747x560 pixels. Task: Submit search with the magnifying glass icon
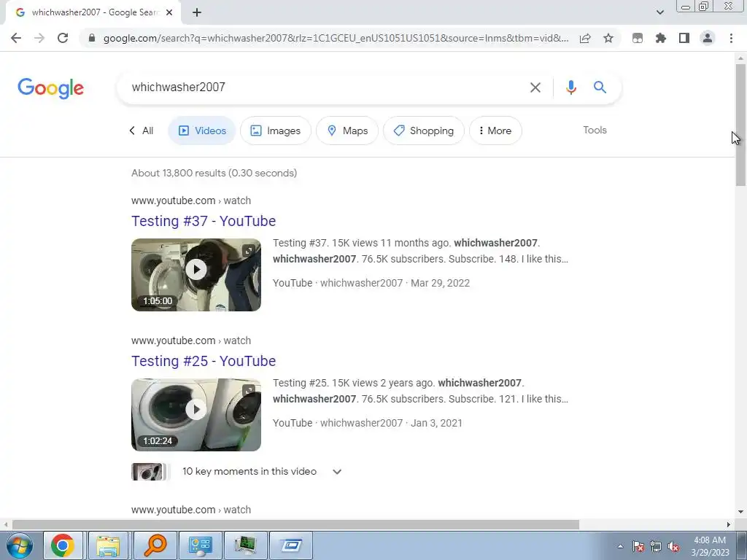tap(600, 87)
